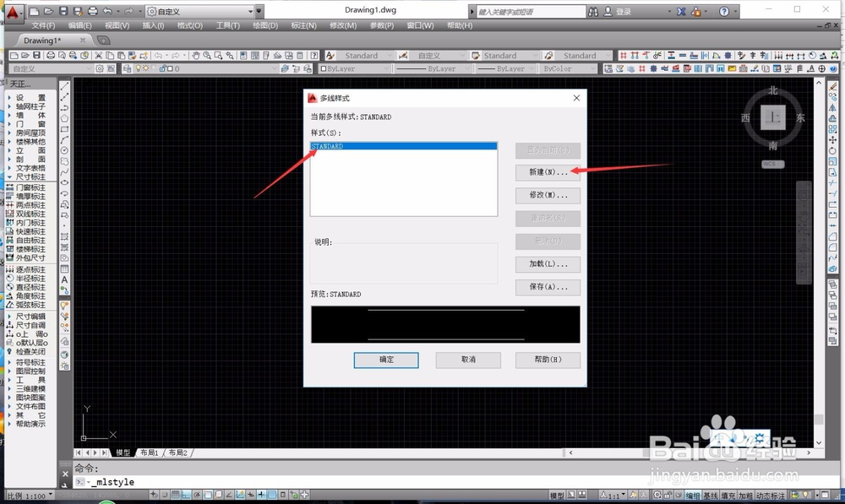Open the 比例 1:100 scale dropdown
The height and width of the screenshot is (504, 845).
(30, 496)
